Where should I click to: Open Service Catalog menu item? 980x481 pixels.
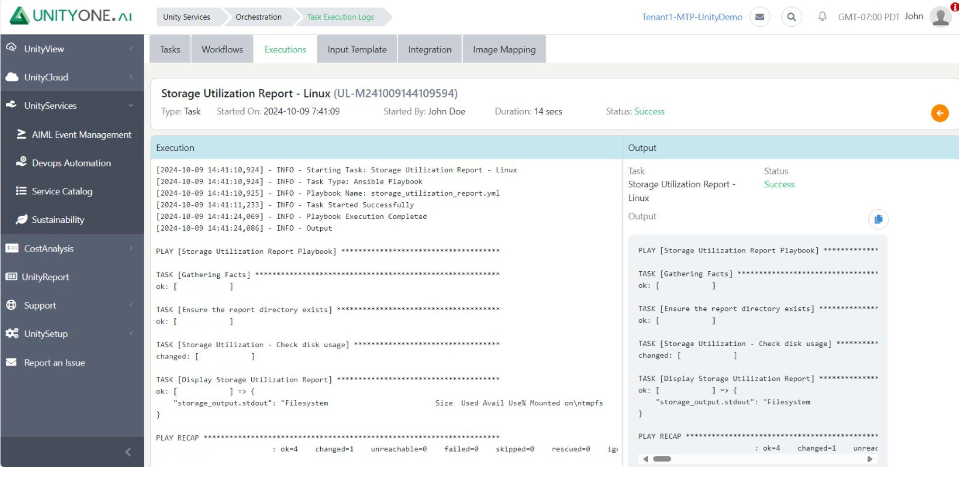click(x=62, y=191)
